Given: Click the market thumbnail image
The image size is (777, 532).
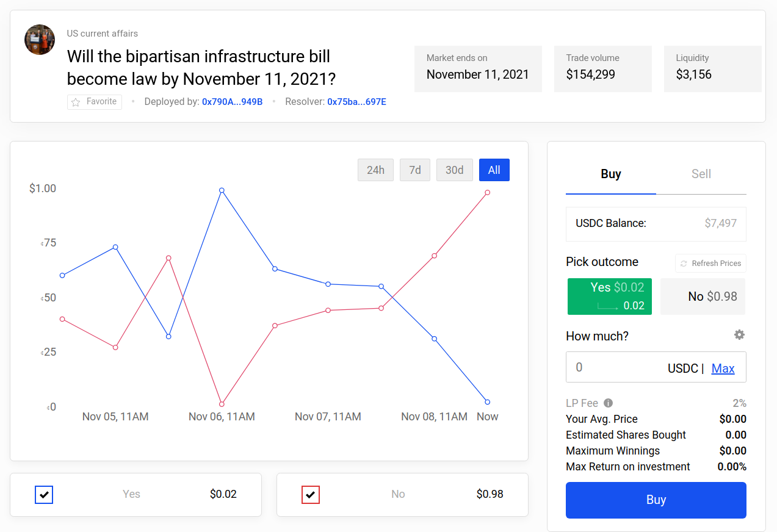Looking at the screenshot, I should tap(40, 40).
